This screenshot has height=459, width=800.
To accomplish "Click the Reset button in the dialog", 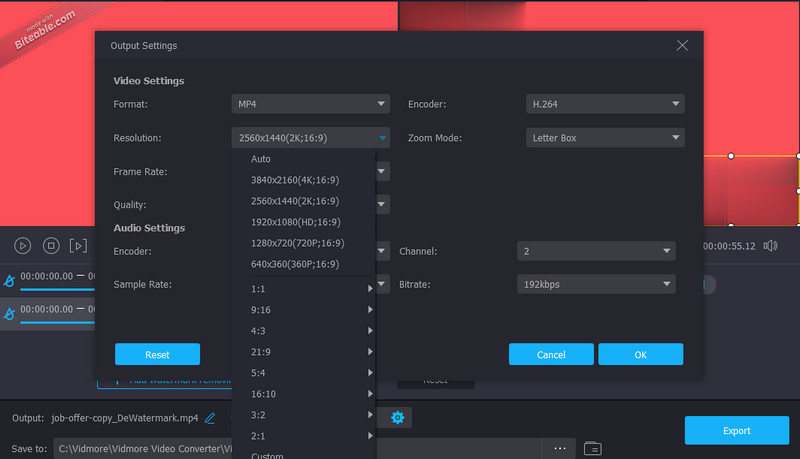I will point(157,355).
